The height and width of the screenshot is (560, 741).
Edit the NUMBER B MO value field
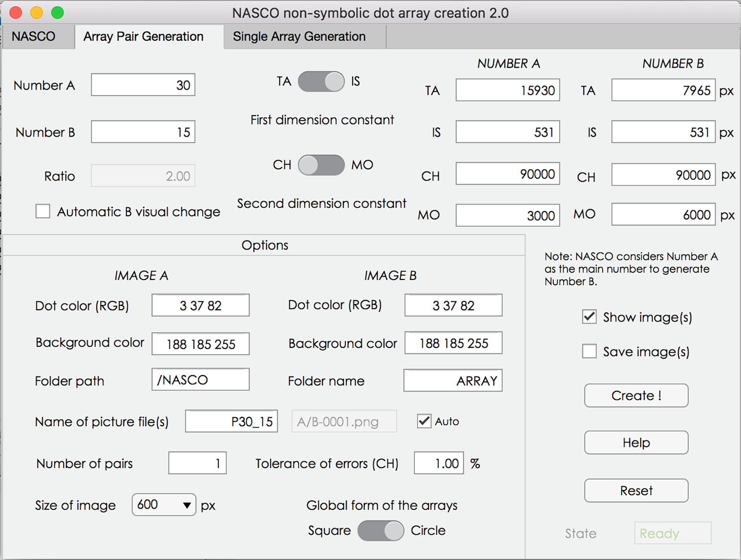coord(663,215)
